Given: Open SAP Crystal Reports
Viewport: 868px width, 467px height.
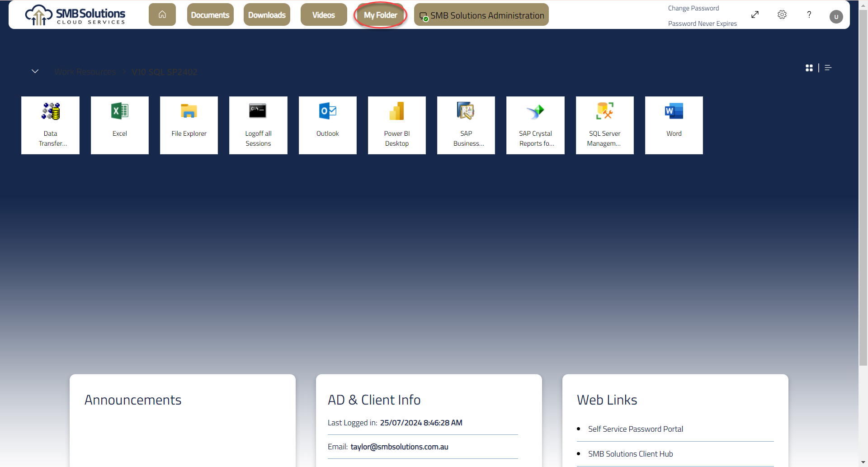Looking at the screenshot, I should (535, 125).
